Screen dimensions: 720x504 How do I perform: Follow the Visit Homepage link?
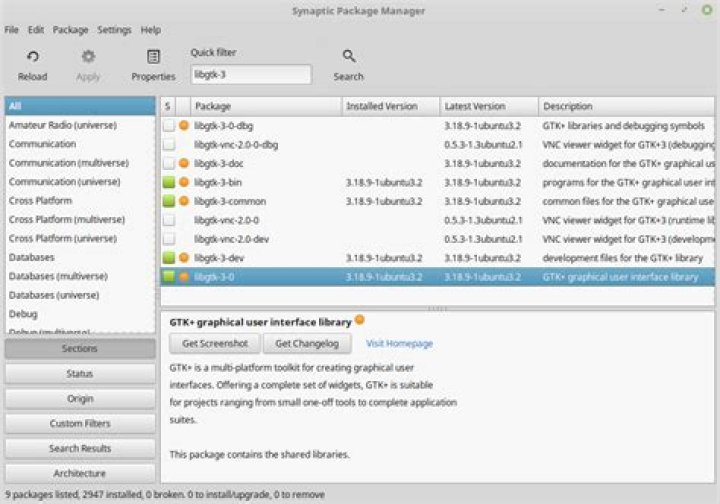399,343
